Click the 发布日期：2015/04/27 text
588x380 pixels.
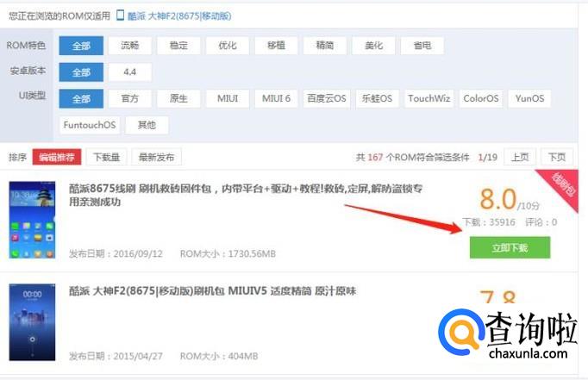coord(116,357)
